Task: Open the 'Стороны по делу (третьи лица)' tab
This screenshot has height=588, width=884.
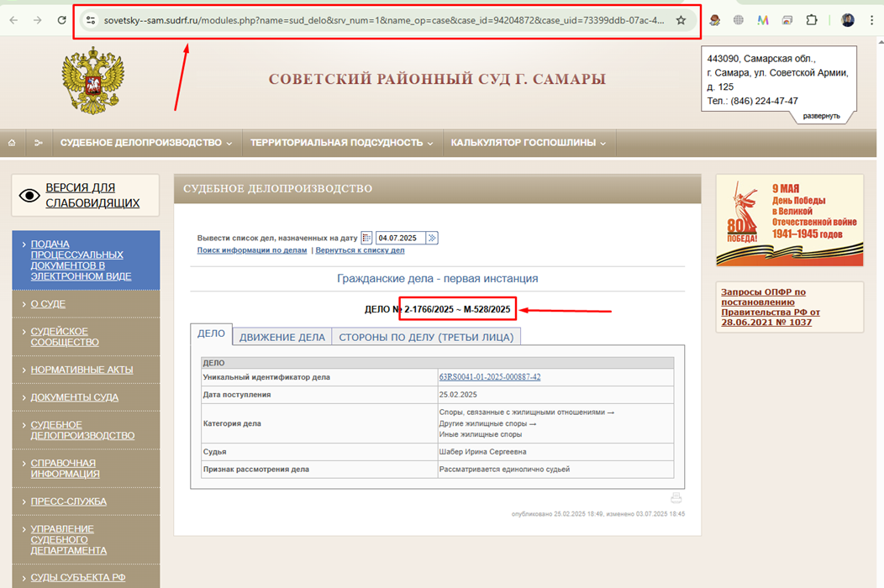Action: click(426, 337)
